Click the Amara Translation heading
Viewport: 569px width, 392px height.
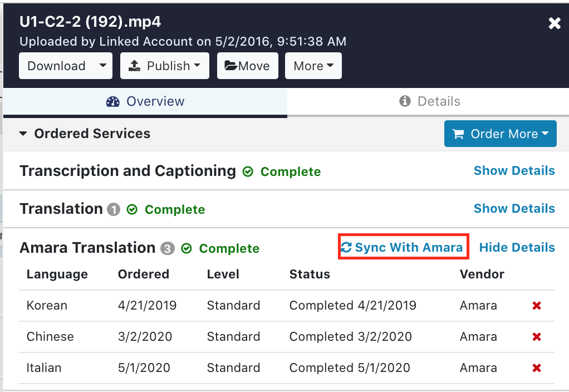[x=87, y=248]
